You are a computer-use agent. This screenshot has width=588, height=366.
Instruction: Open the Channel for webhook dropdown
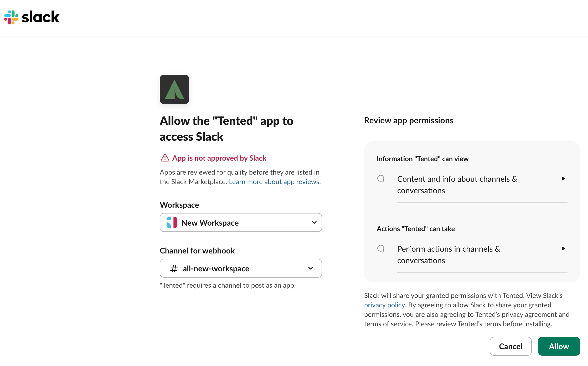240,268
